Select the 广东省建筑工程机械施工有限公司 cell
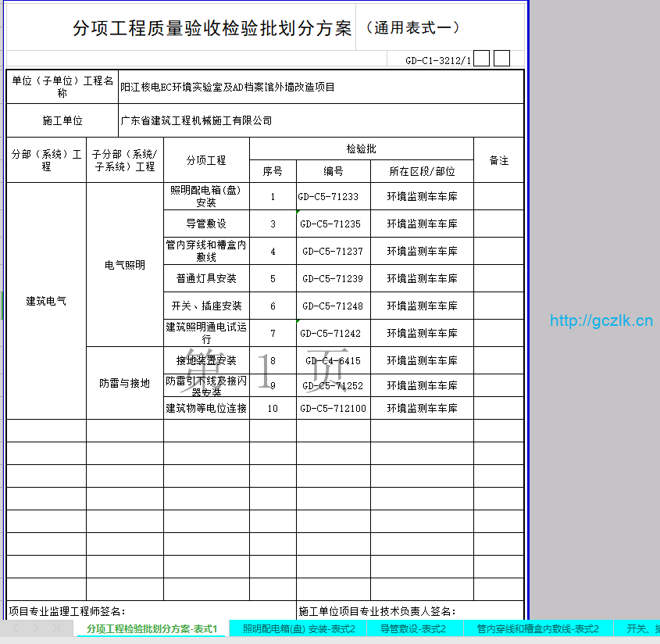Viewport: 660px width, 644px height. (x=320, y=121)
